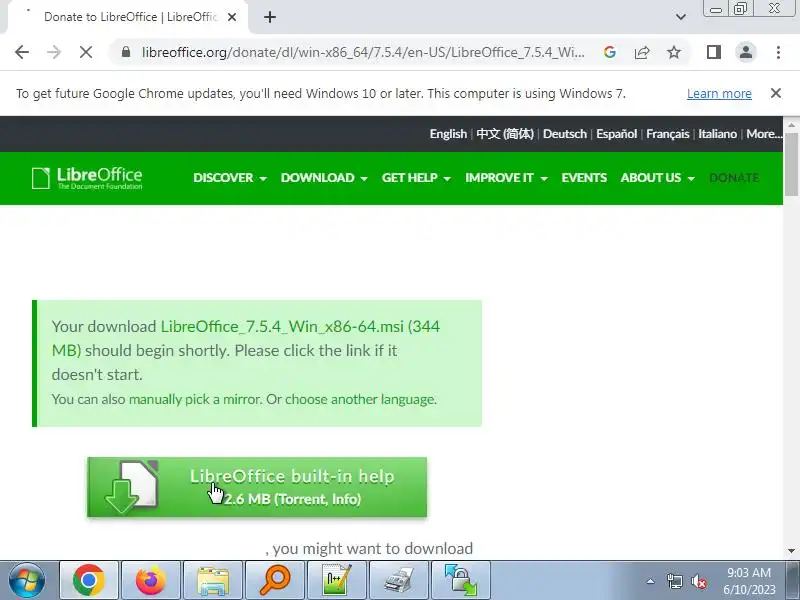Dismiss the Chrome update notification bar

pyautogui.click(x=776, y=93)
